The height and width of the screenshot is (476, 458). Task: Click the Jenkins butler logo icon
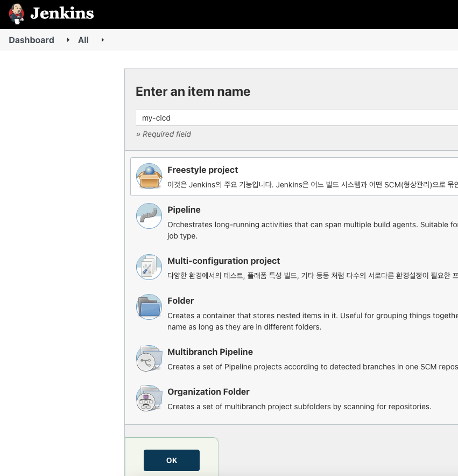(x=16, y=14)
